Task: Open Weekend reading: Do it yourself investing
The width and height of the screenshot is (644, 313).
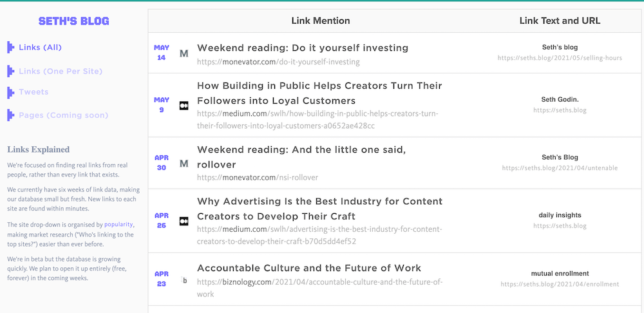Action: coord(303,48)
